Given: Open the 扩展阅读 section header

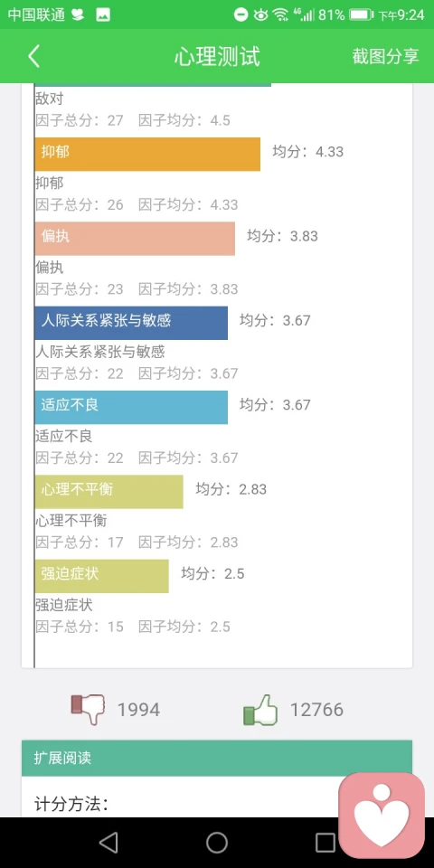Looking at the screenshot, I should click(217, 758).
